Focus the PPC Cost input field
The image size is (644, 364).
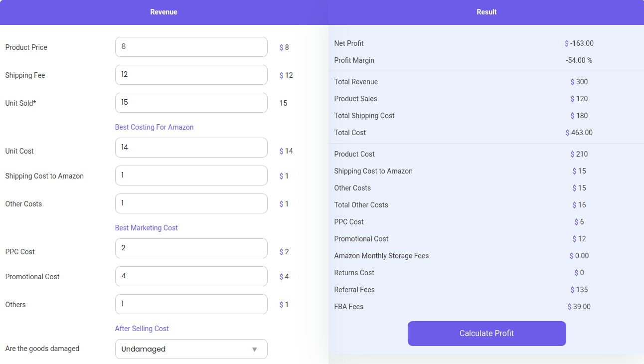point(191,248)
